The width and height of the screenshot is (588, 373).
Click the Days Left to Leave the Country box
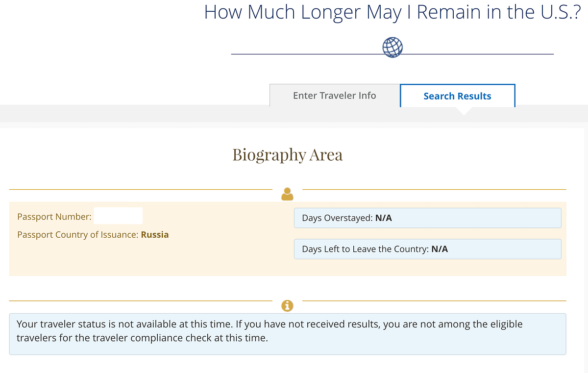coord(427,249)
